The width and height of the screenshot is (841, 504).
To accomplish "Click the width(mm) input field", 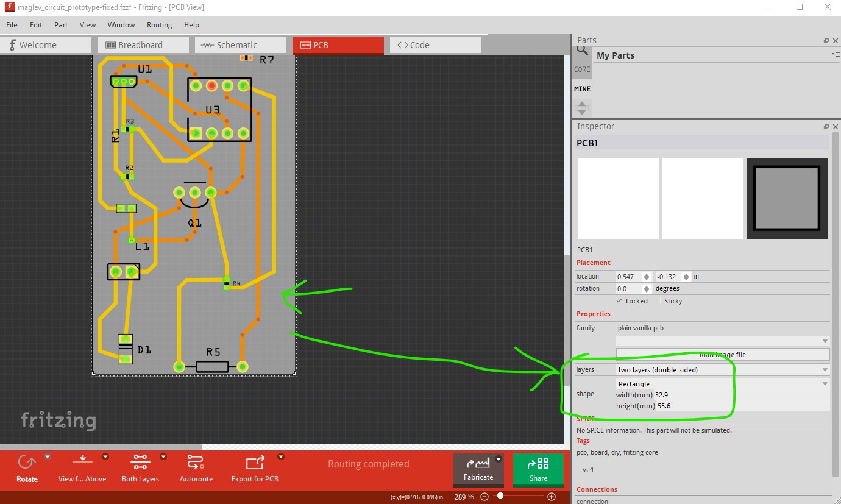I will click(742, 395).
